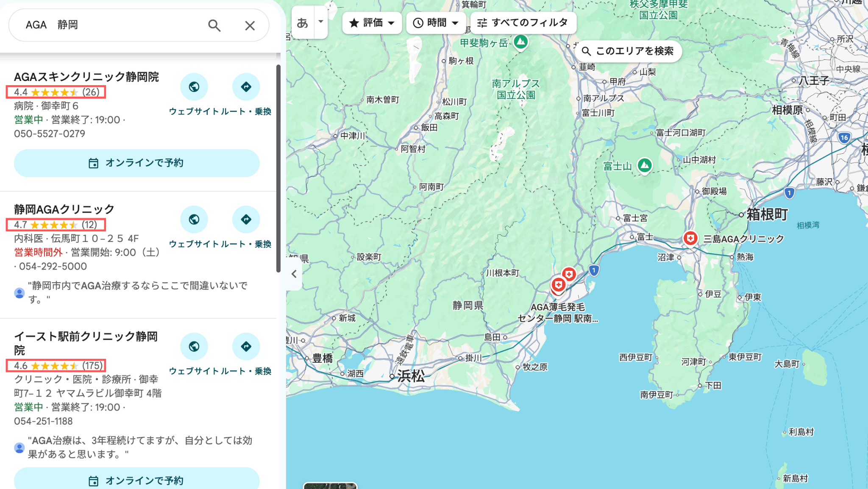
Task: Select the 三島AGAクリニック map pin
Action: pyautogui.click(x=690, y=238)
